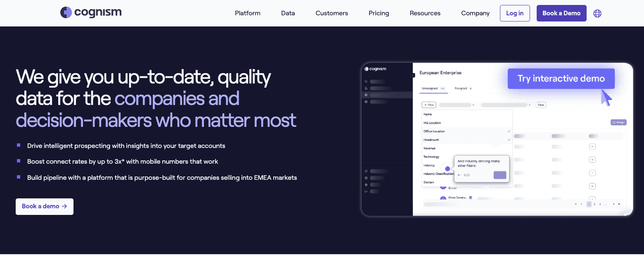Click the next-page arrow in the pagination
Viewport: 644px width, 255px height.
(x=614, y=204)
